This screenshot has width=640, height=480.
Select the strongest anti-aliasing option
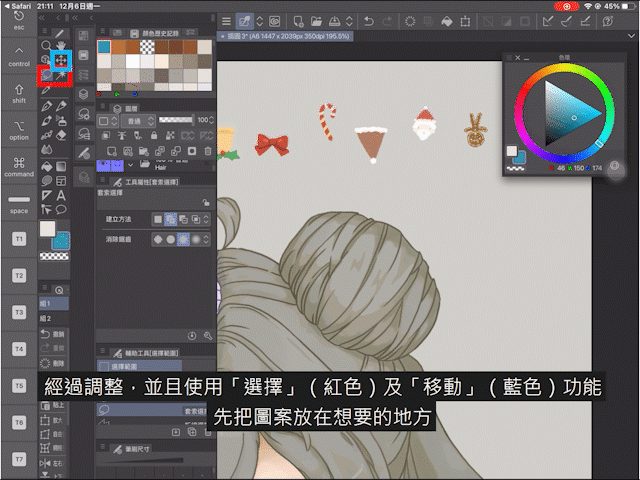(196, 239)
